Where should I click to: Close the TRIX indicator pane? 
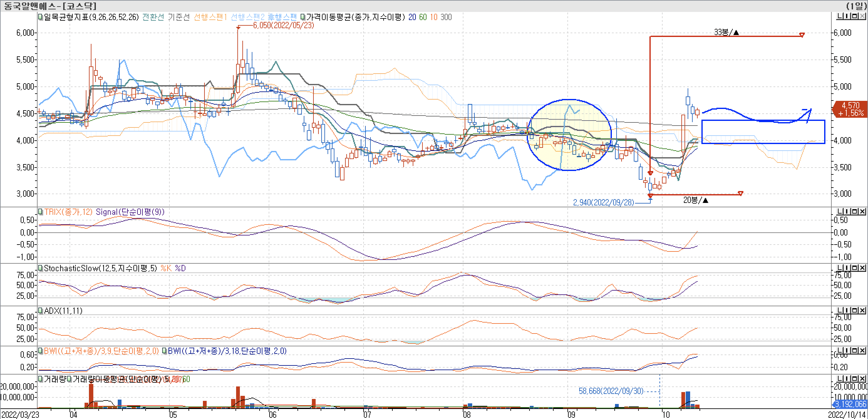click(x=862, y=211)
